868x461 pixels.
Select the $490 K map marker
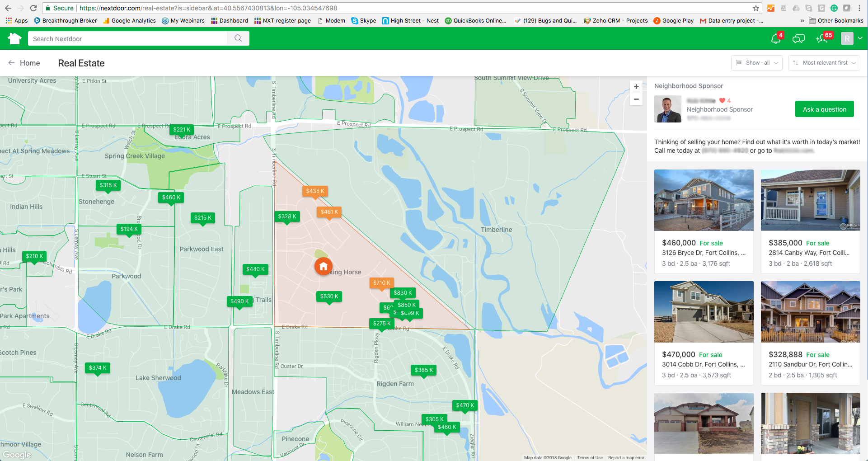coord(239,301)
